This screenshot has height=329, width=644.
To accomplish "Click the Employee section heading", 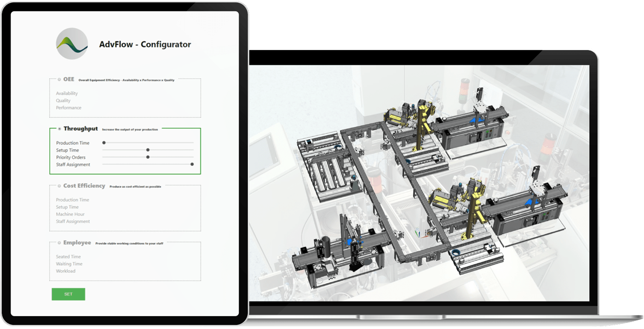I will point(77,243).
